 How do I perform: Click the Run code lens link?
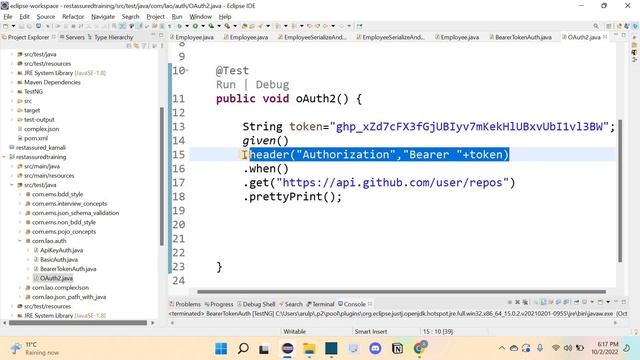(x=226, y=84)
